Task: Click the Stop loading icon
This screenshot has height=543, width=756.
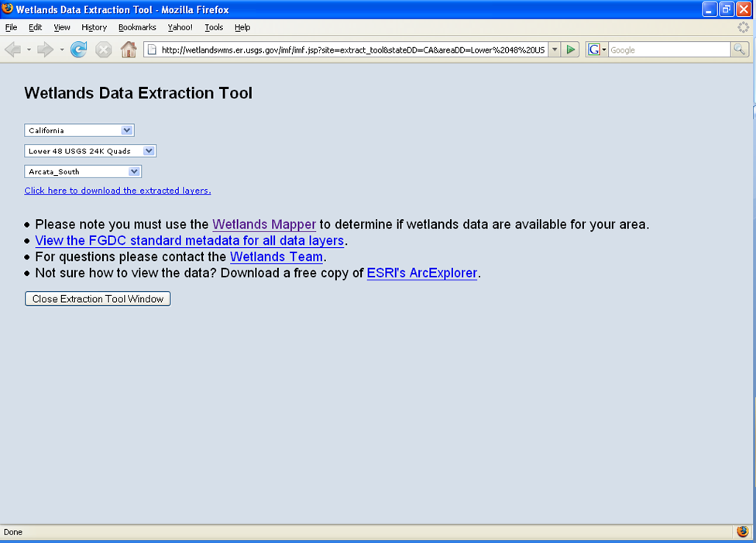Action: 103,49
